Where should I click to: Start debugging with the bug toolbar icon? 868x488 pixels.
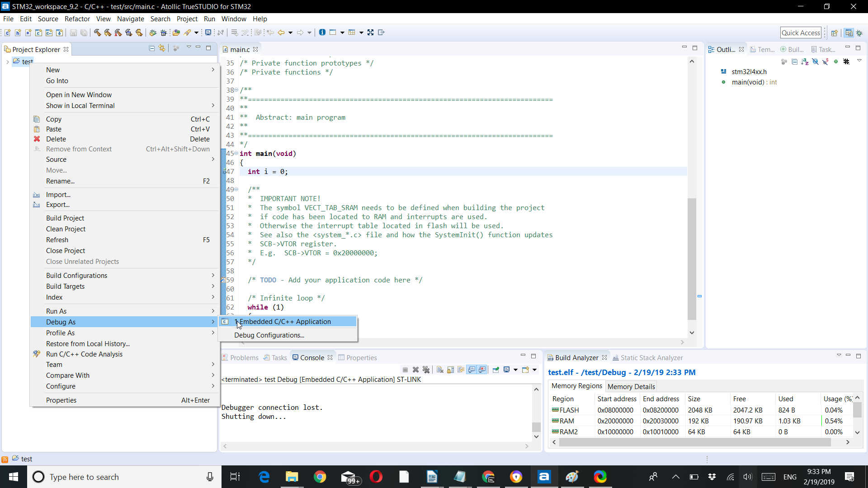pyautogui.click(x=154, y=33)
